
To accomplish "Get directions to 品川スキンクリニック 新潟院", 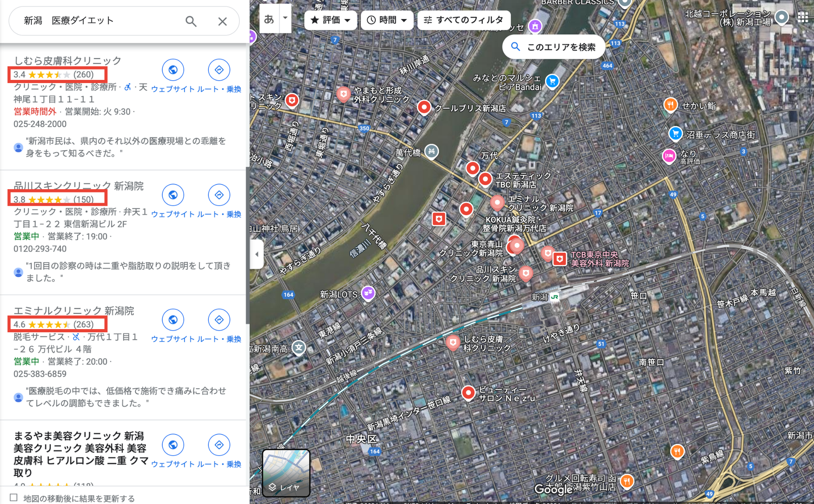I will [x=219, y=195].
